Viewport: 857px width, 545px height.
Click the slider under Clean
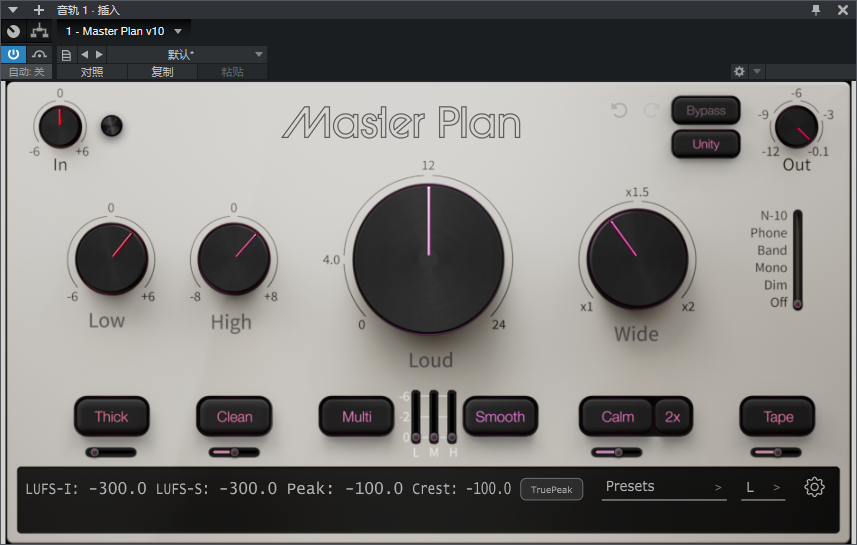click(x=234, y=453)
